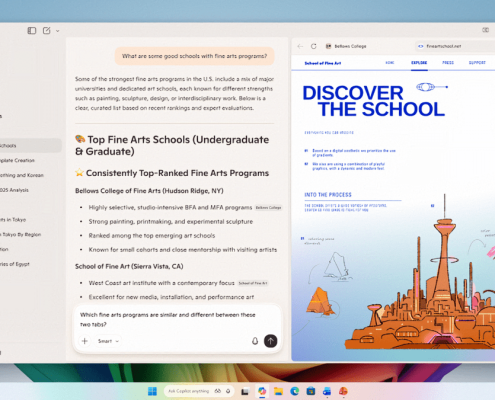This screenshot has height=400, width=495.
Task: Click the Copilot vision glasses icon in taskbar
Action: pyautogui.click(x=218, y=391)
